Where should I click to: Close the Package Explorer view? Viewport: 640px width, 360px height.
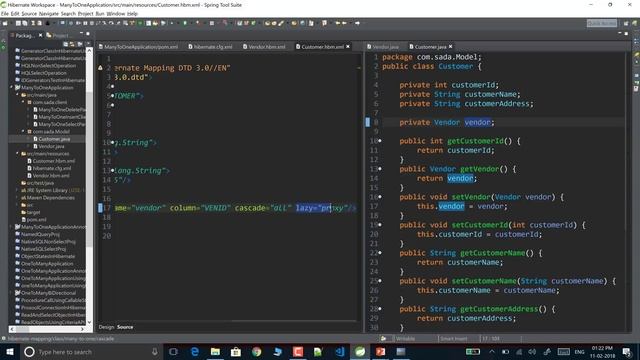(x=40, y=36)
